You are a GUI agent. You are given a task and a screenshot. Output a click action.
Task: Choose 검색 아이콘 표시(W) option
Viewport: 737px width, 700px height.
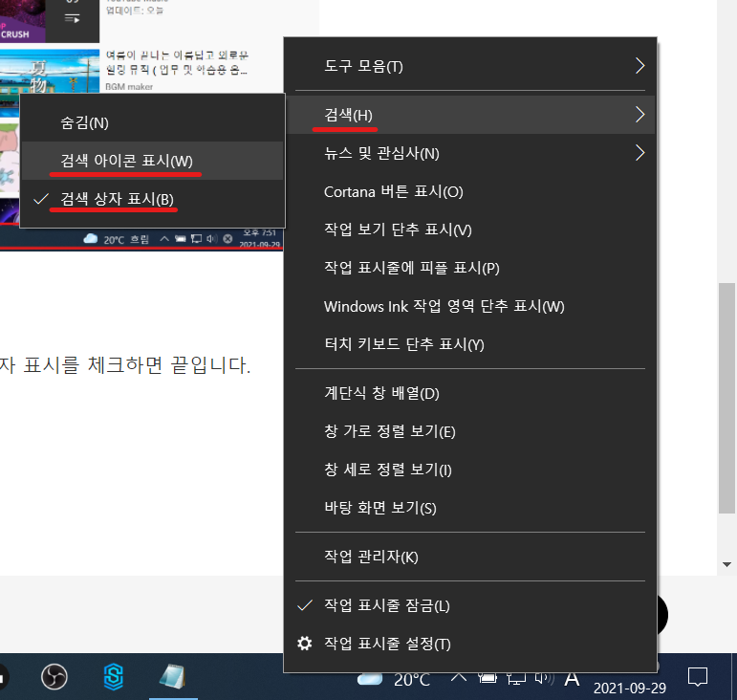tap(152, 161)
